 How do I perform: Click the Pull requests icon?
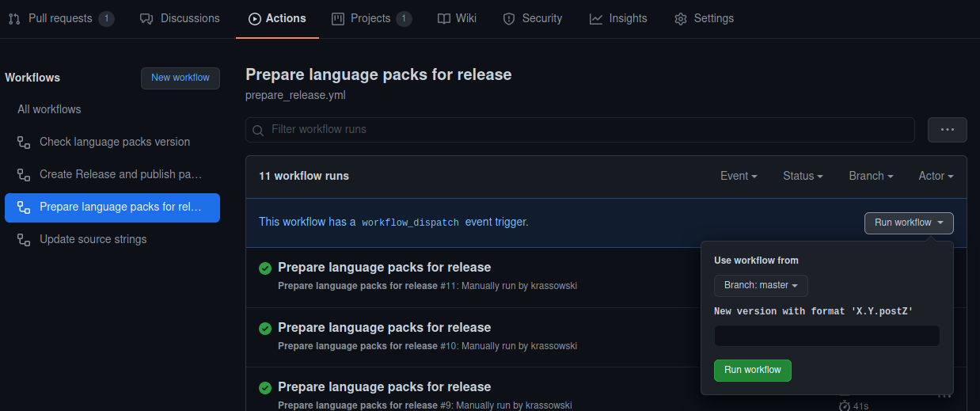(14, 18)
